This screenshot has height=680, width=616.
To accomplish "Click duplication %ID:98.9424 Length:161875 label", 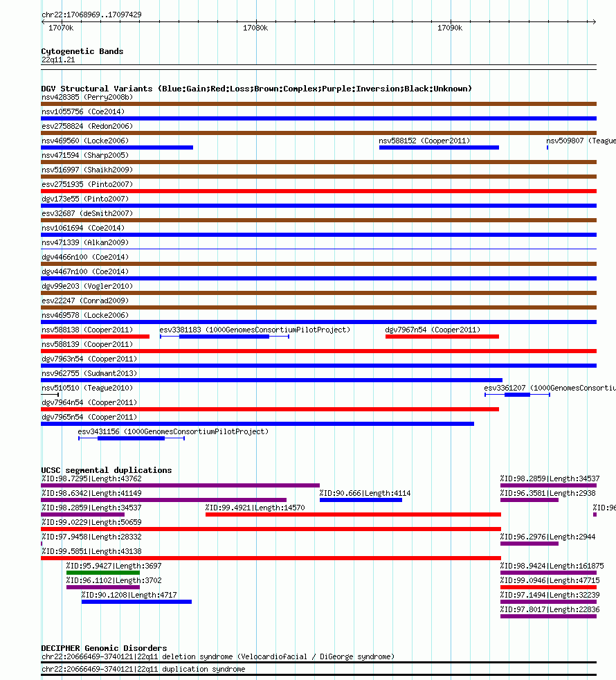I will pos(552,566).
